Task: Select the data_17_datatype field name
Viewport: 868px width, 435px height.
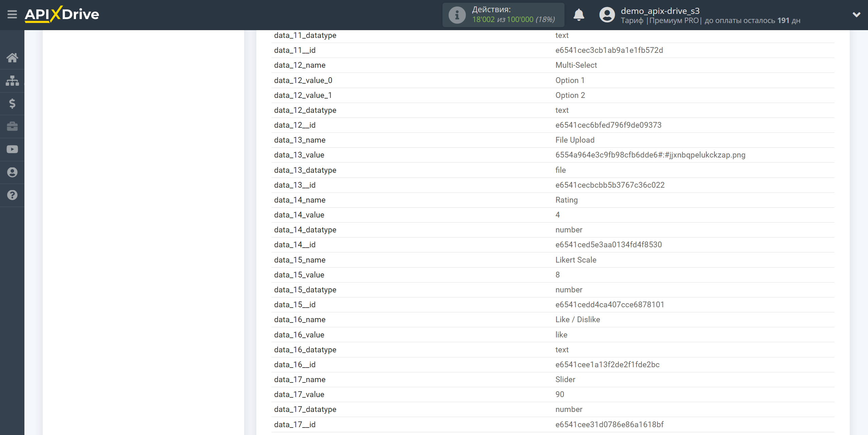Action: point(305,409)
